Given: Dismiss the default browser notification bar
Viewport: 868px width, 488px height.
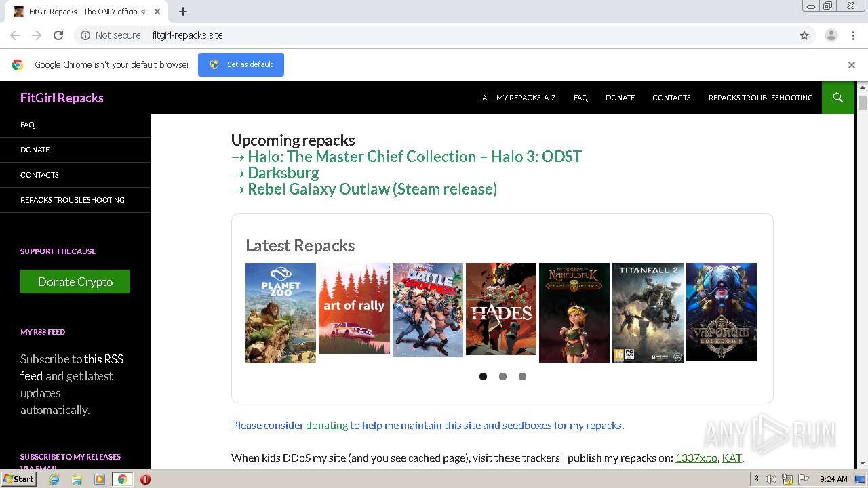Looking at the screenshot, I should pos(852,65).
